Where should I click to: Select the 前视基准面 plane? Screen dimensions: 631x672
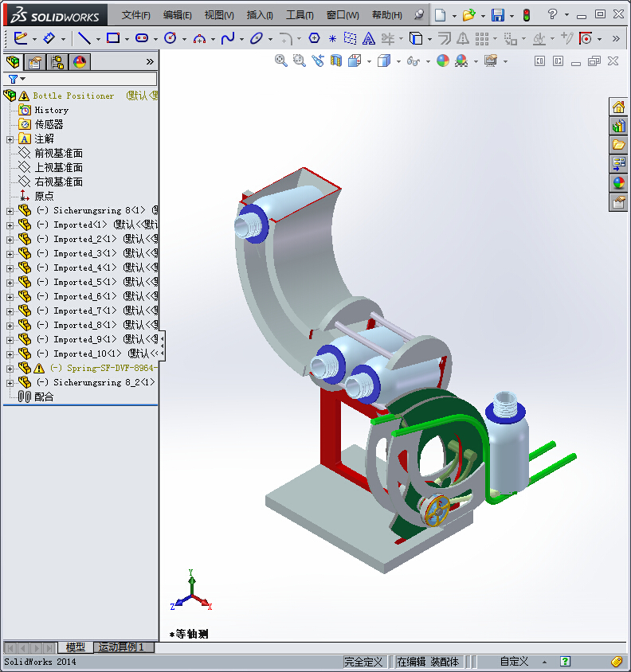click(59, 153)
